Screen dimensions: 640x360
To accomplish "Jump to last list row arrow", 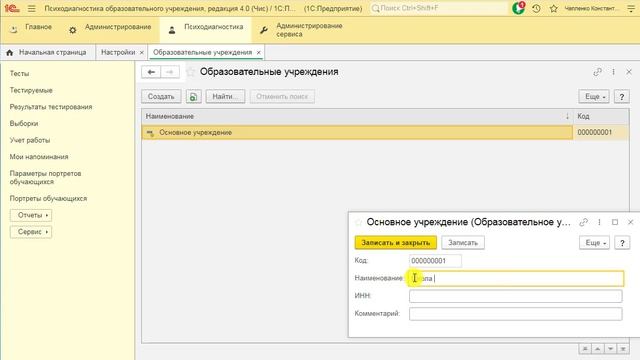I will pos(623,349).
